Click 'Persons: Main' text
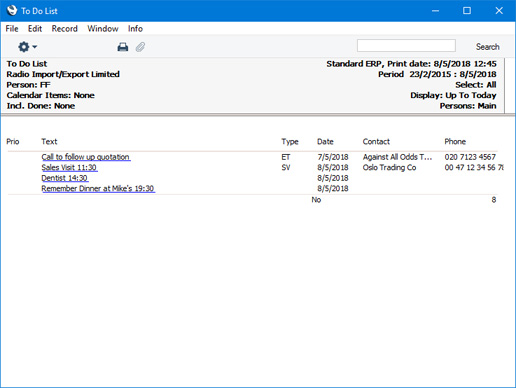This screenshot has width=516, height=388. click(468, 106)
